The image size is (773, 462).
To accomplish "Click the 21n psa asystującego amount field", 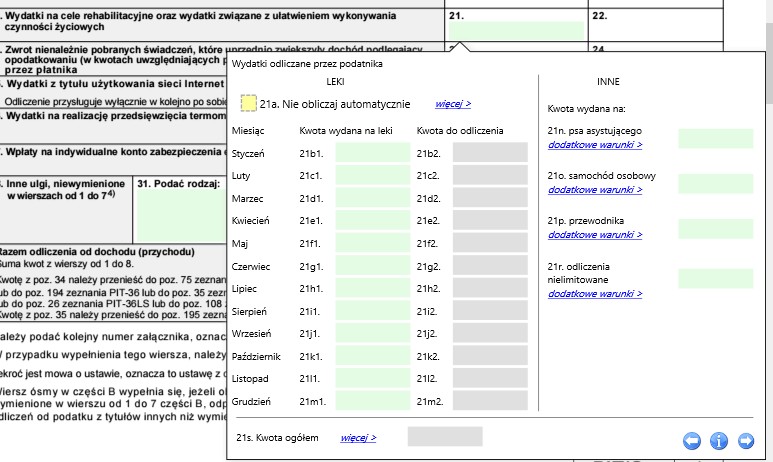I will [x=715, y=138].
